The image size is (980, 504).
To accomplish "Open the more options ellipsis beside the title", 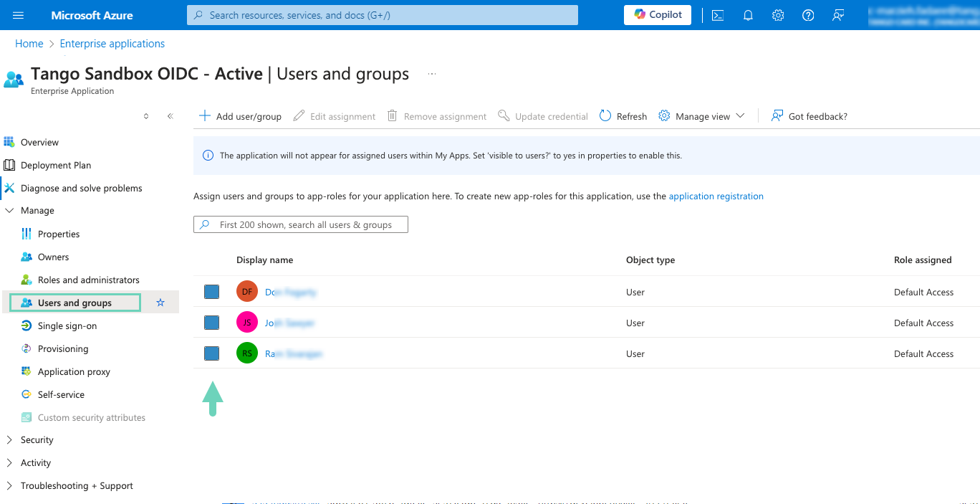I will click(432, 74).
